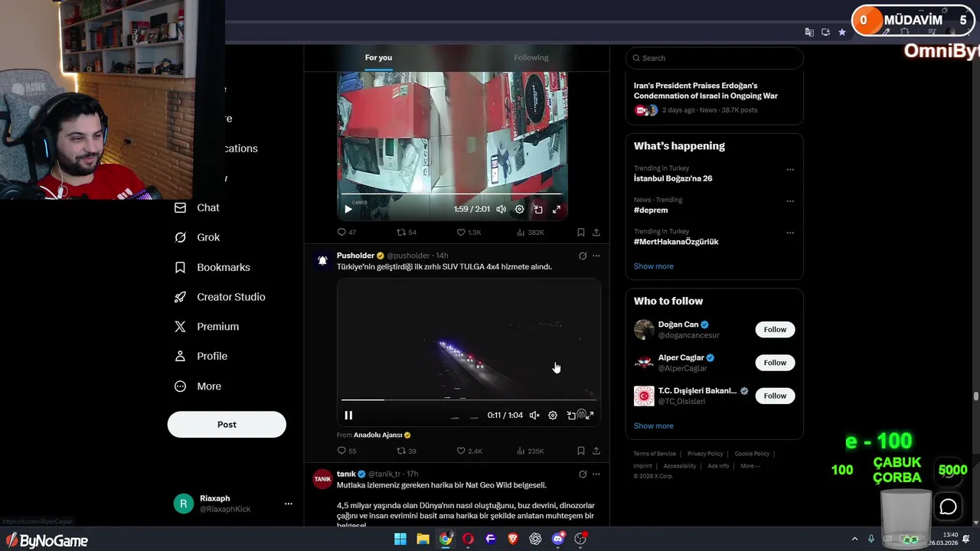980x551 pixels.
Task: Open Grok from the sidebar
Action: coord(197,237)
